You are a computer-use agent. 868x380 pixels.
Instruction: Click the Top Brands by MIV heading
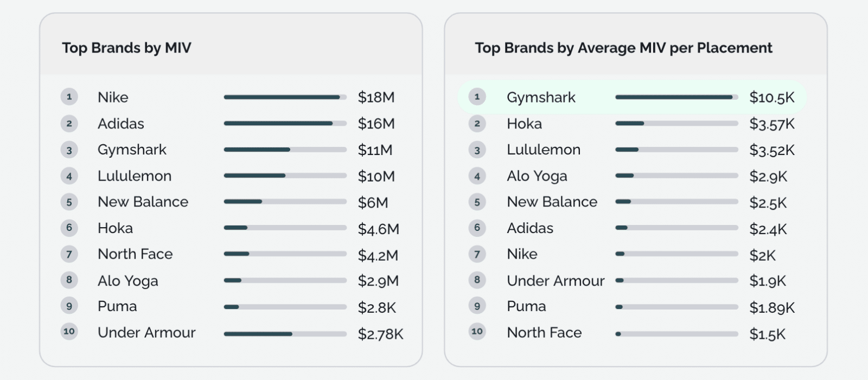pyautogui.click(x=126, y=48)
